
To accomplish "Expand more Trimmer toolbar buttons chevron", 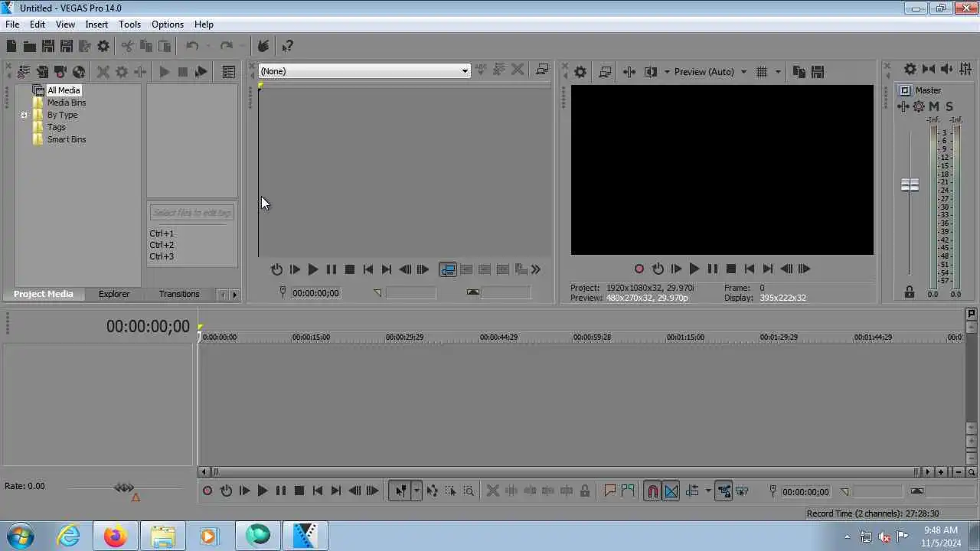I will (536, 269).
